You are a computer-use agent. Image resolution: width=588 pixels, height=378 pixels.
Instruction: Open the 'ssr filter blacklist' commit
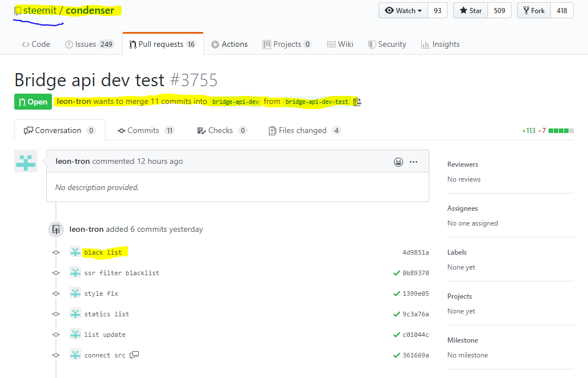click(122, 273)
